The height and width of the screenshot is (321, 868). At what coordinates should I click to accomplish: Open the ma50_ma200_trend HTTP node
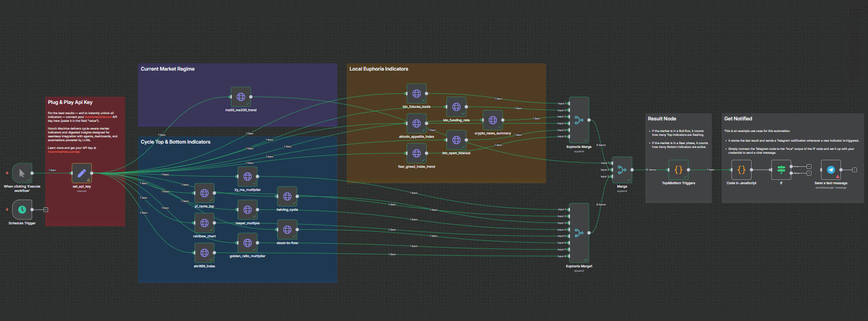(241, 97)
